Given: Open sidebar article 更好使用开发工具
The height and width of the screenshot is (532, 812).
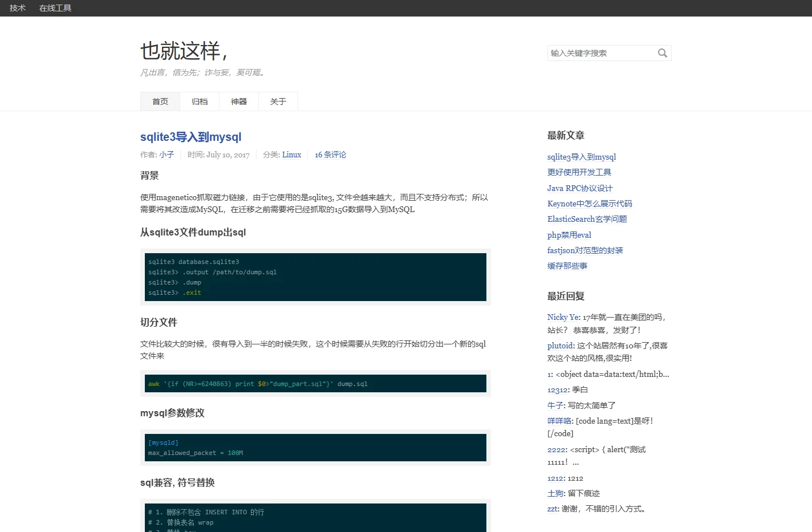Looking at the screenshot, I should tap(579, 172).
